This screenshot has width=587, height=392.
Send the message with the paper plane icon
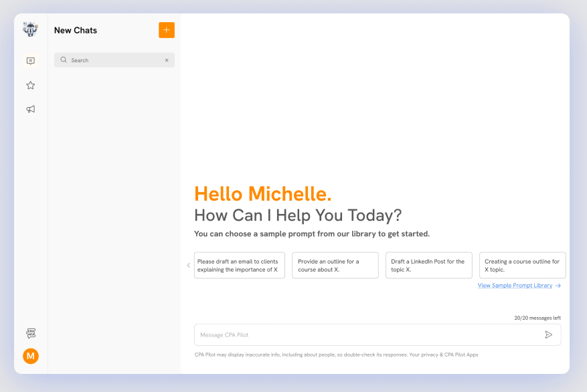point(548,335)
